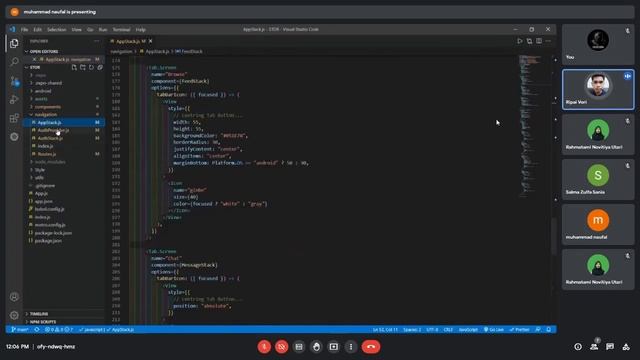Close AppStack.js in Open Editors list

34,60
